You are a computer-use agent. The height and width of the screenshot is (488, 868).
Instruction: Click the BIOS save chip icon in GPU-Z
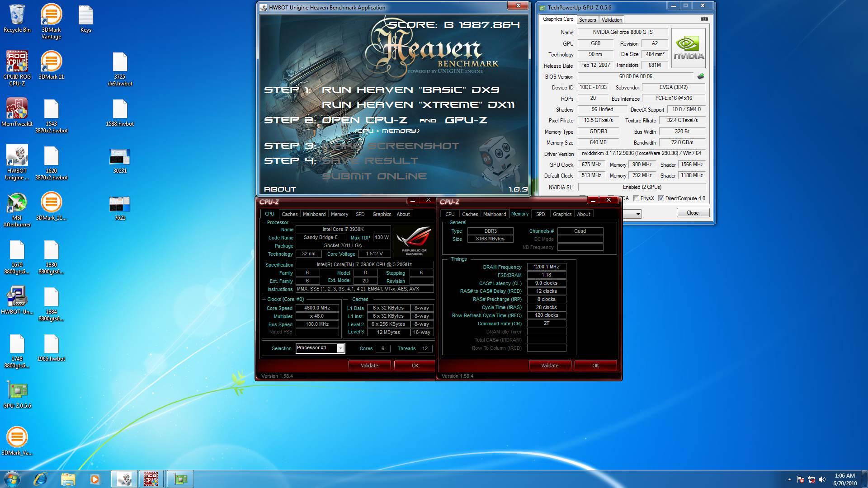point(701,76)
